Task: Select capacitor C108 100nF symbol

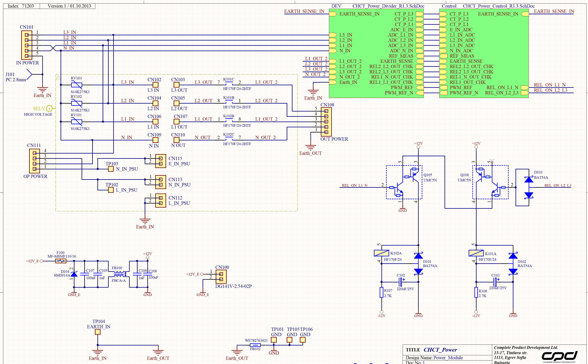Action: point(148,274)
